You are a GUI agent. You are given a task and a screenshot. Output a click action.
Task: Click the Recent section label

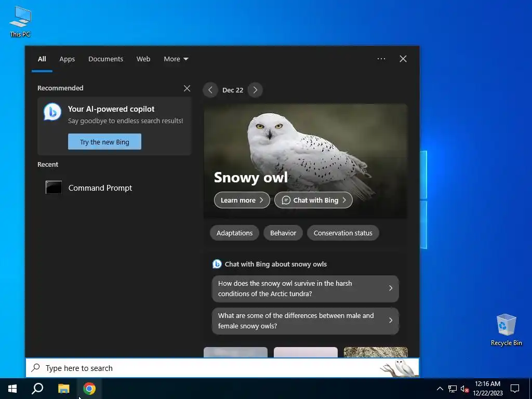(48, 164)
